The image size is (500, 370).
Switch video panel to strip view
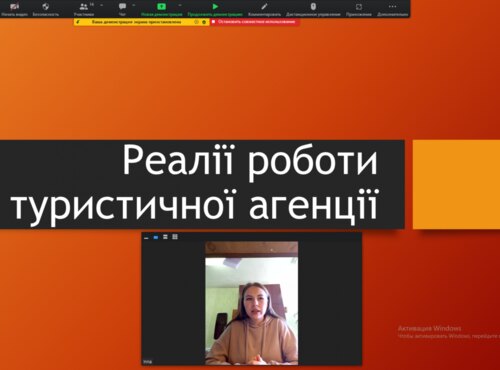165,237
